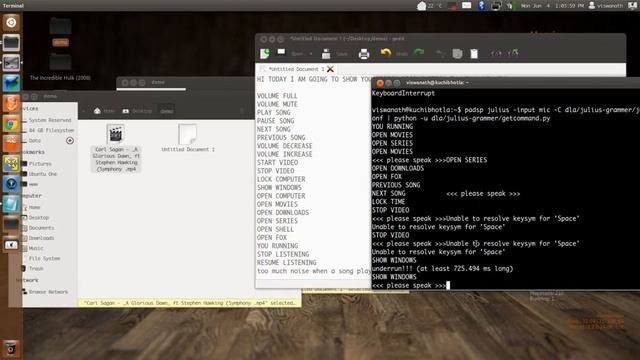Open the viswanath user menu in top panel
The image size is (640, 360).
tap(606, 6)
